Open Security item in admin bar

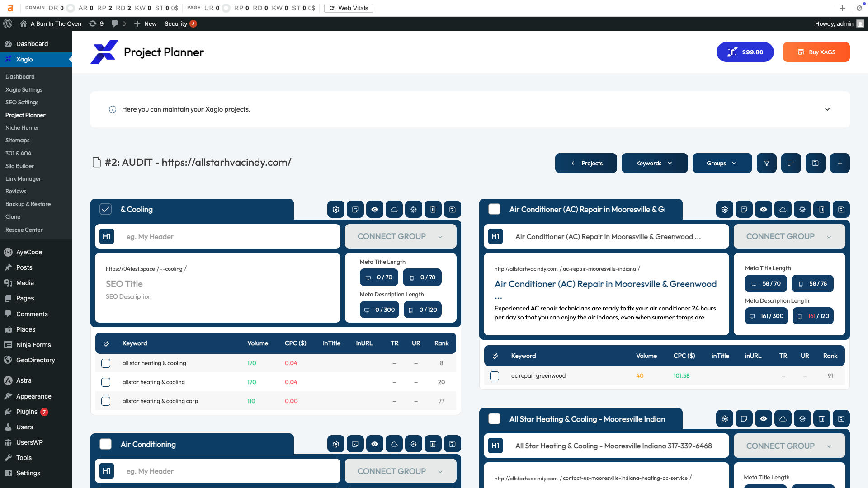tap(180, 23)
